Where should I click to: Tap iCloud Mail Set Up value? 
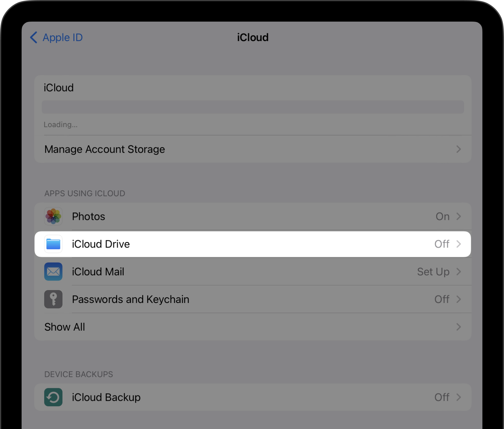click(433, 272)
